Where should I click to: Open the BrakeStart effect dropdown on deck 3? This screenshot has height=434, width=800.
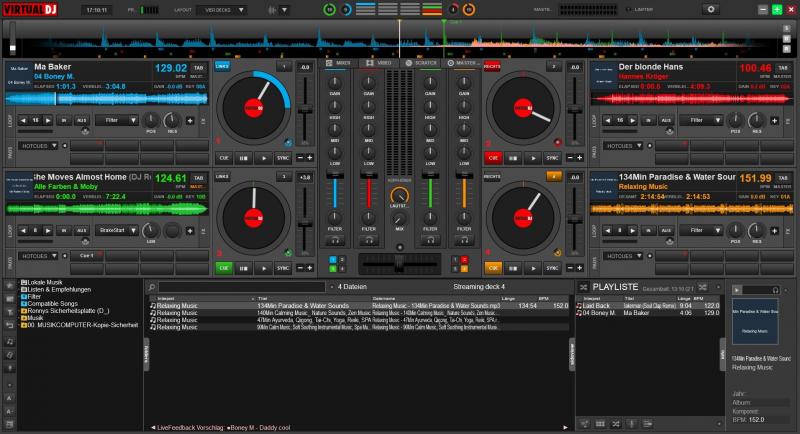117,231
